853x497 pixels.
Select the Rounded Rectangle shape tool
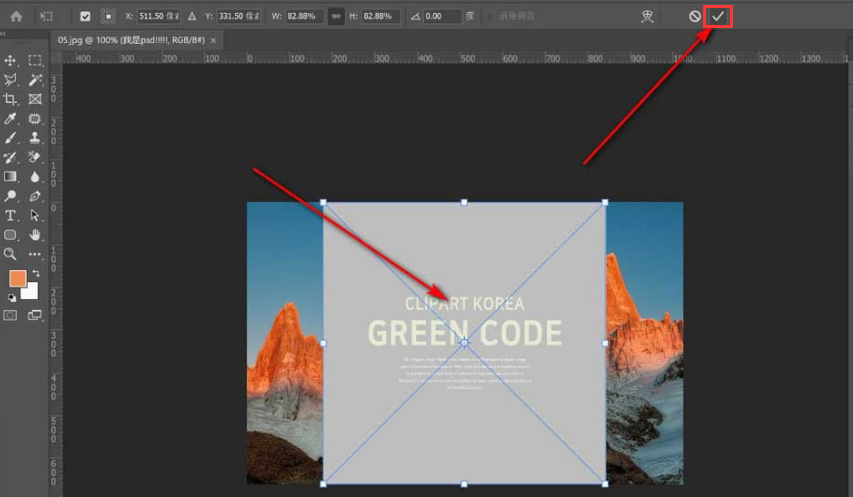pyautogui.click(x=10, y=235)
